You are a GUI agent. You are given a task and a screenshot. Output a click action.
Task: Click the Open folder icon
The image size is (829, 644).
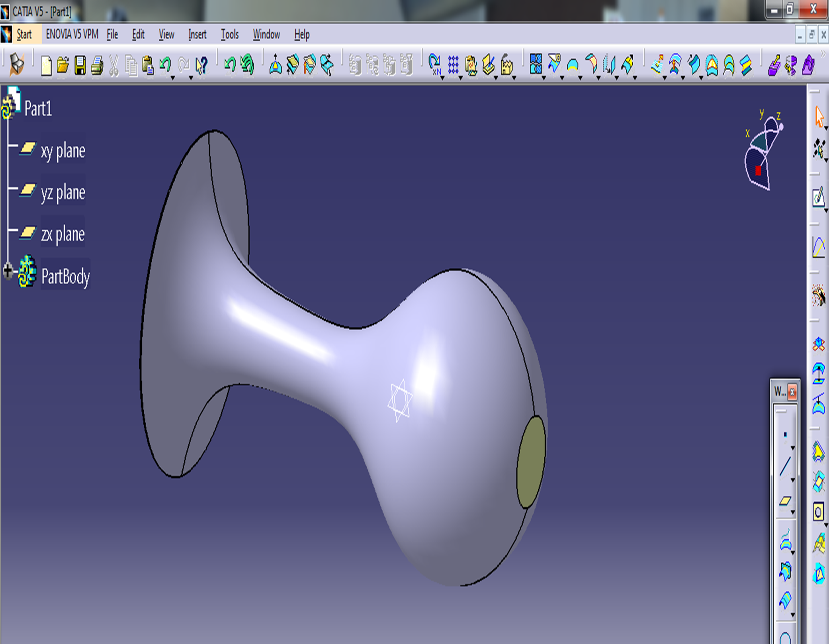63,66
